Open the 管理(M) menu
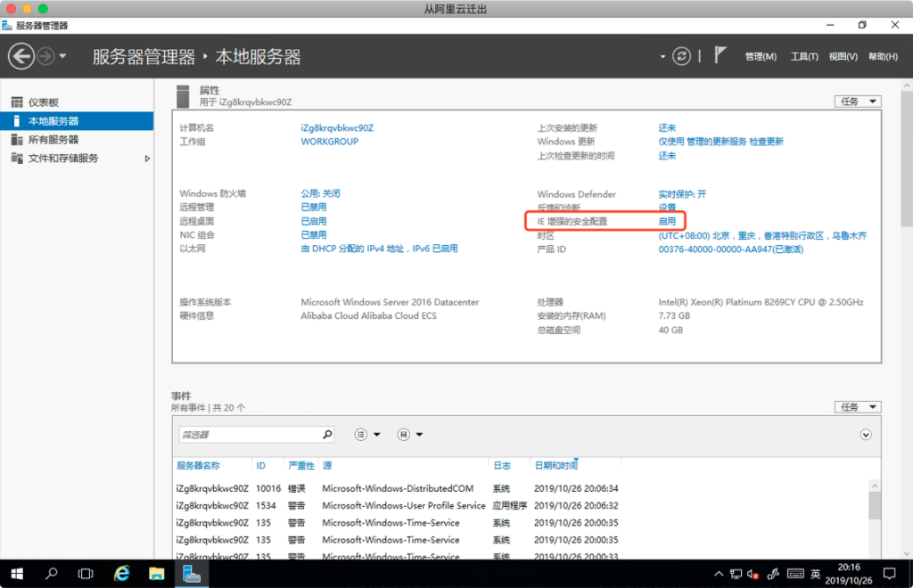913x588 pixels. 761,57
